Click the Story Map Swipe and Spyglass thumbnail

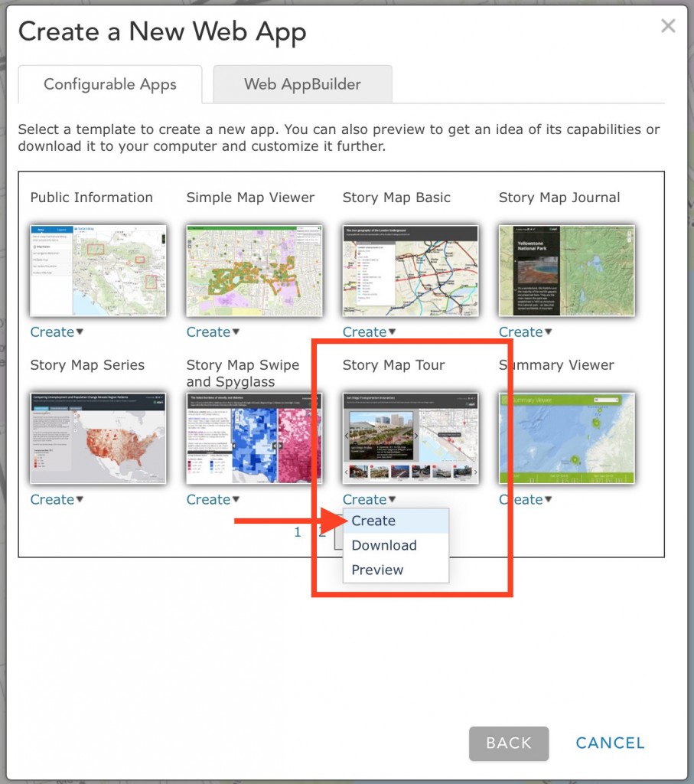click(254, 438)
